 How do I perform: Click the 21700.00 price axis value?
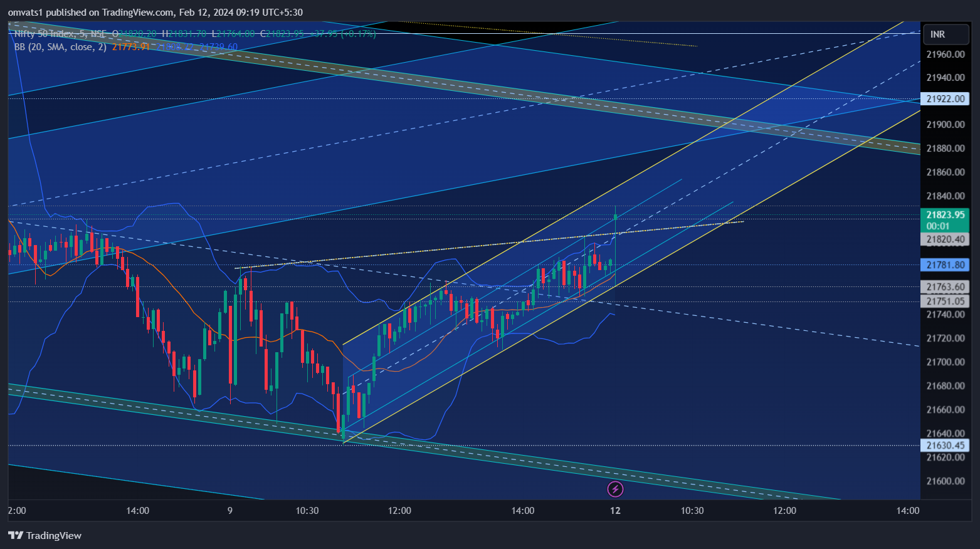coord(946,362)
